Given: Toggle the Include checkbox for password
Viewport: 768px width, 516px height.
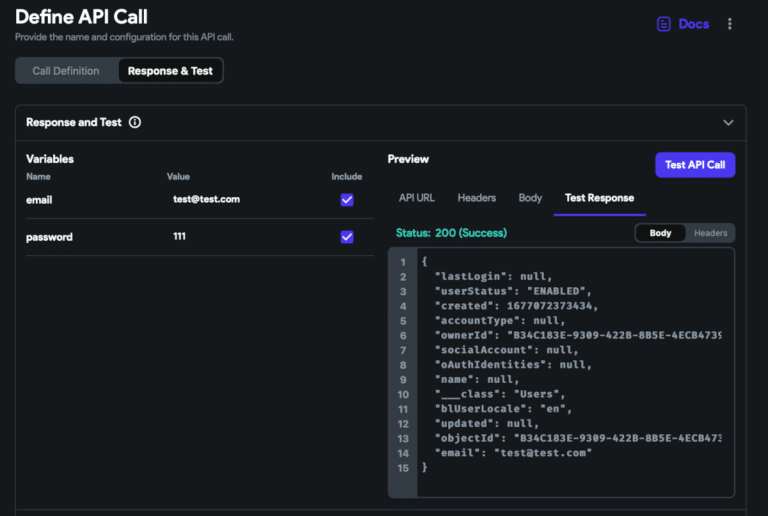Looking at the screenshot, I should point(347,237).
